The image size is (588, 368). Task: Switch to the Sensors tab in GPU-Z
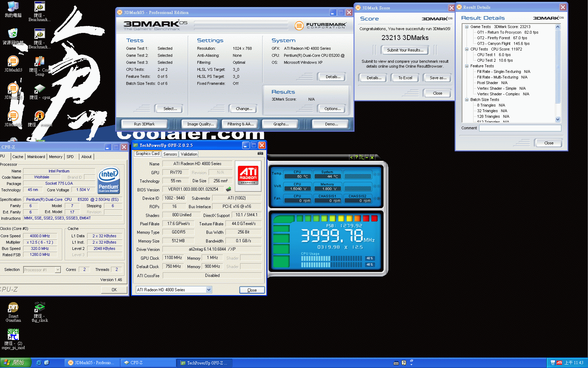click(170, 154)
